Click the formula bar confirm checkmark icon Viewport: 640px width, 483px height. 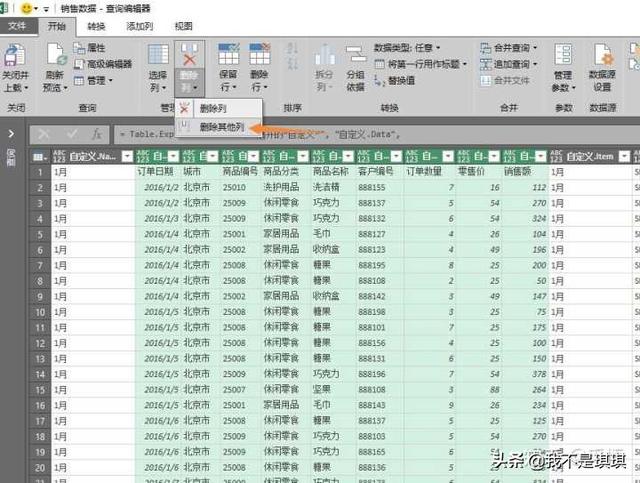(x=73, y=134)
